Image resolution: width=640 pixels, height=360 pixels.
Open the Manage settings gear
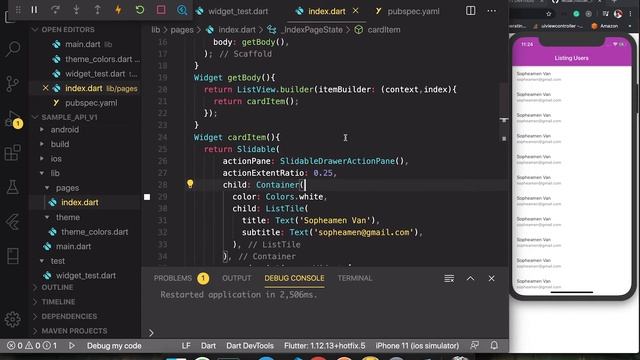(13, 319)
